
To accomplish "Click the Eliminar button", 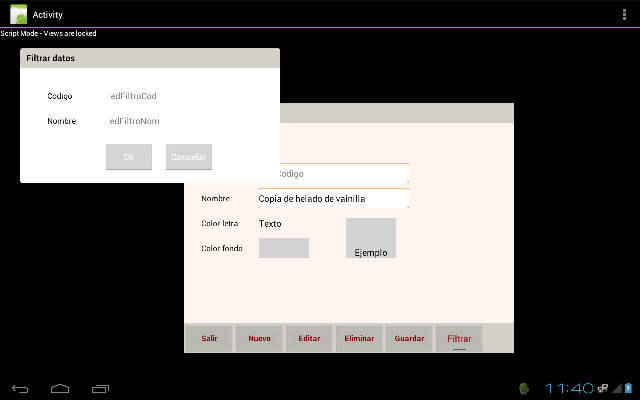I will [x=359, y=338].
